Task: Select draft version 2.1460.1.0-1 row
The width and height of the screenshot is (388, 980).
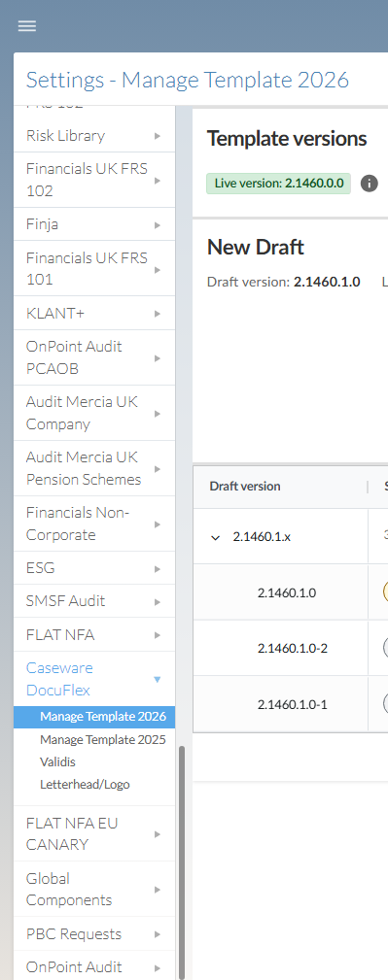Action: click(291, 704)
